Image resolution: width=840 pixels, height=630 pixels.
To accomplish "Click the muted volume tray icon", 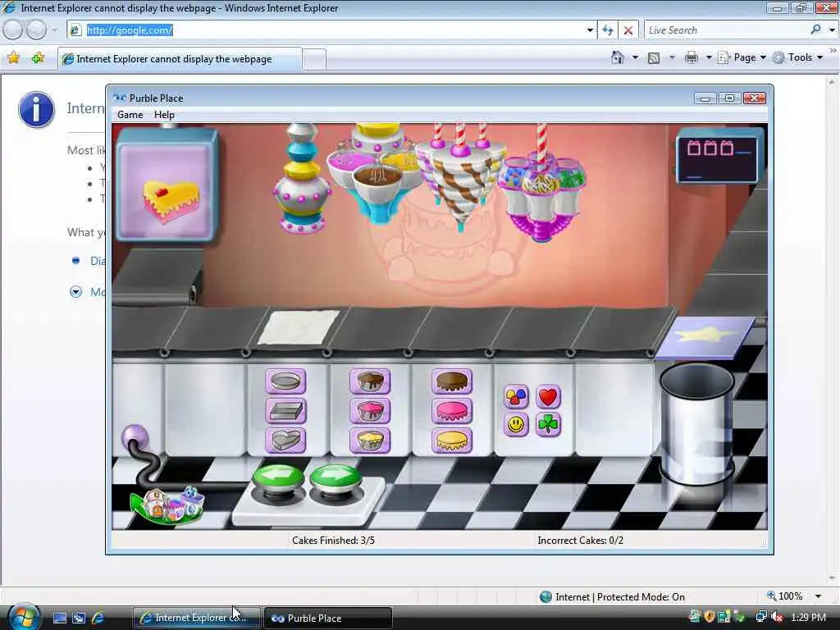I will (x=776, y=618).
